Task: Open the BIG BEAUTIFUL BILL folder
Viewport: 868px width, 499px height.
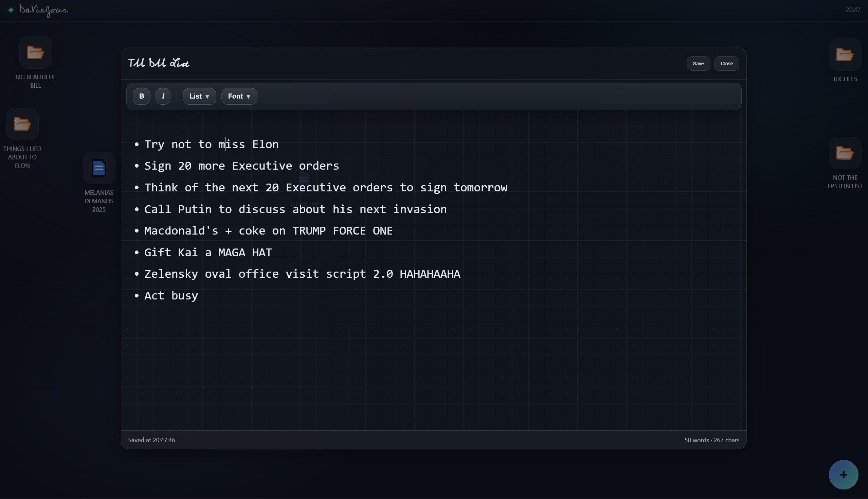Action: tap(35, 53)
